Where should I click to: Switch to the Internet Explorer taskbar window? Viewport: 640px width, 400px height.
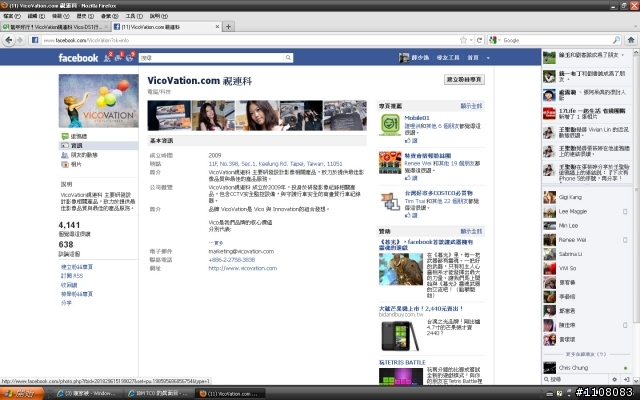pos(87,394)
